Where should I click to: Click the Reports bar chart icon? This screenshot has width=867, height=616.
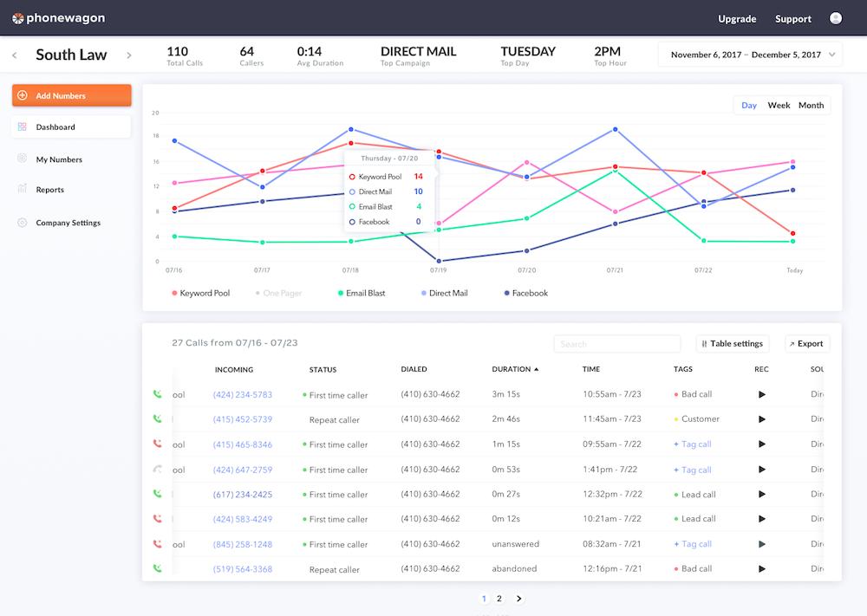tap(23, 188)
